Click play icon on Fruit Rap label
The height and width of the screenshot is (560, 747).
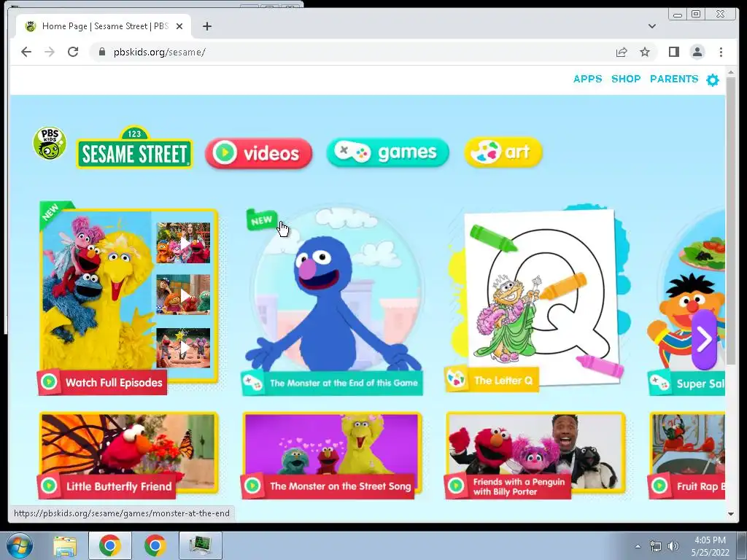pyautogui.click(x=659, y=486)
